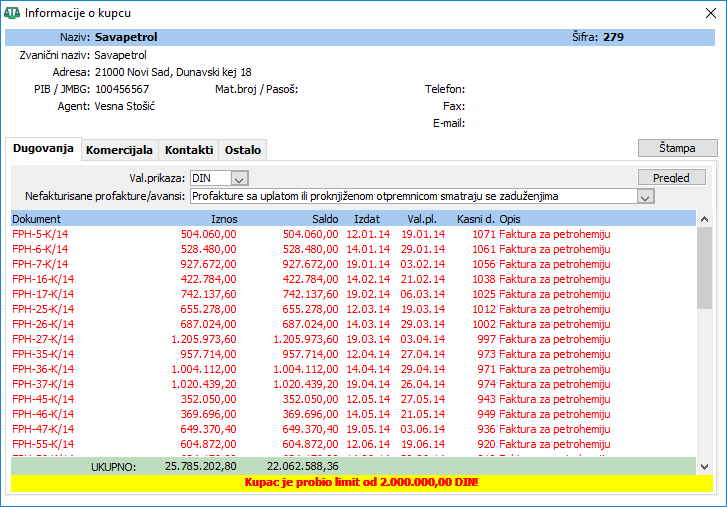Image resolution: width=727 pixels, height=507 pixels.
Task: Click scrollbar down arrow in invoice list
Action: 704,466
